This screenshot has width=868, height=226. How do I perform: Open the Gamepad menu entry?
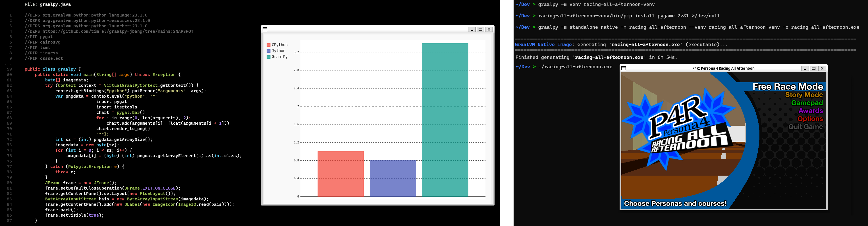[x=807, y=103]
